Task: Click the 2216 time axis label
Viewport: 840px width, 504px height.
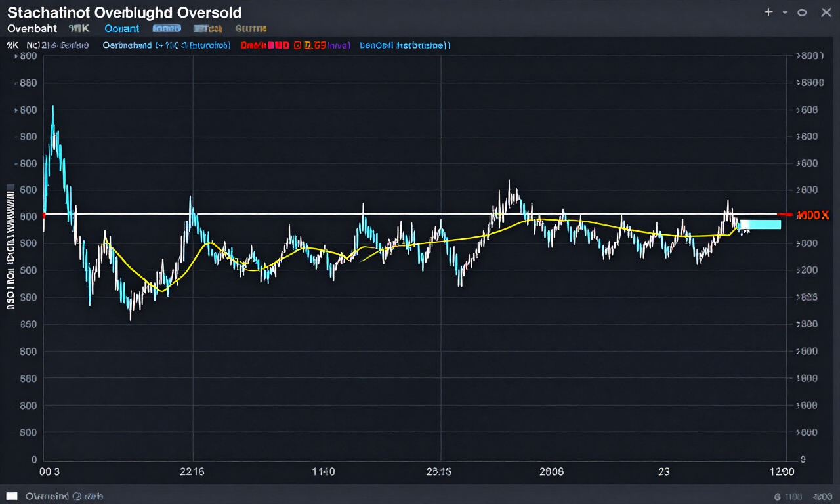Action: (192, 471)
